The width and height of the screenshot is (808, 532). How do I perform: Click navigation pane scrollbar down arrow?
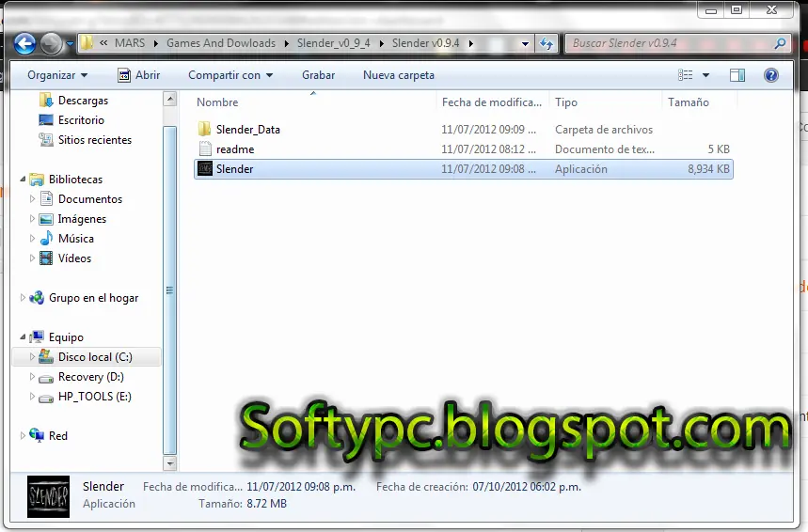coord(169,463)
